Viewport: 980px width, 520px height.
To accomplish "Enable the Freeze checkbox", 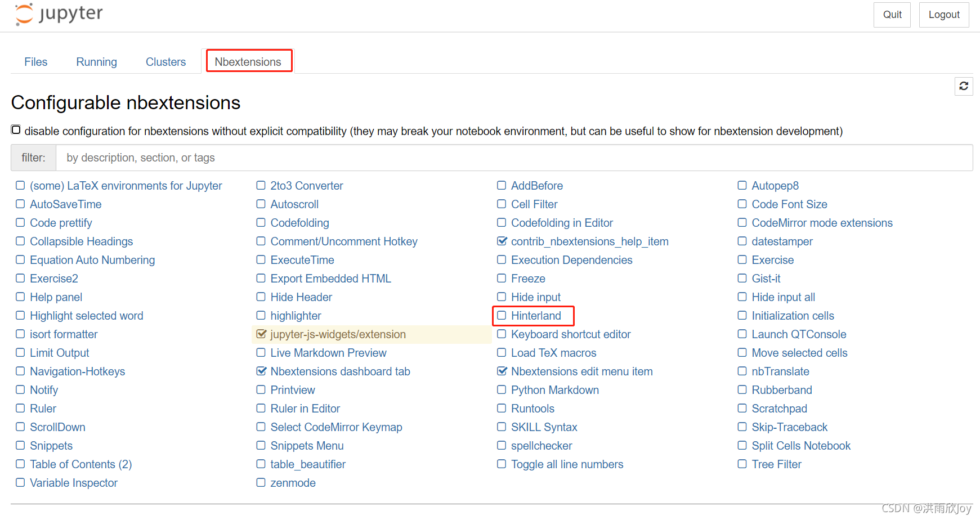I will [x=502, y=278].
